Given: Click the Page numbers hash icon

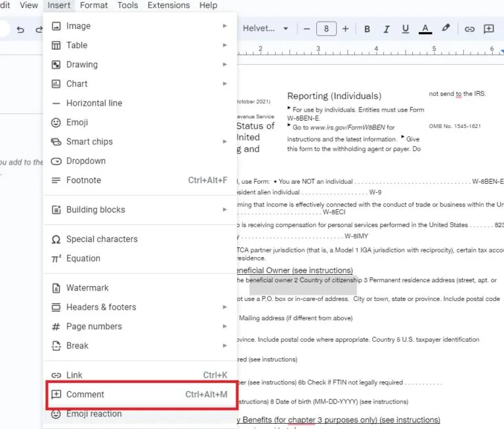Looking at the screenshot, I should pyautogui.click(x=56, y=327).
